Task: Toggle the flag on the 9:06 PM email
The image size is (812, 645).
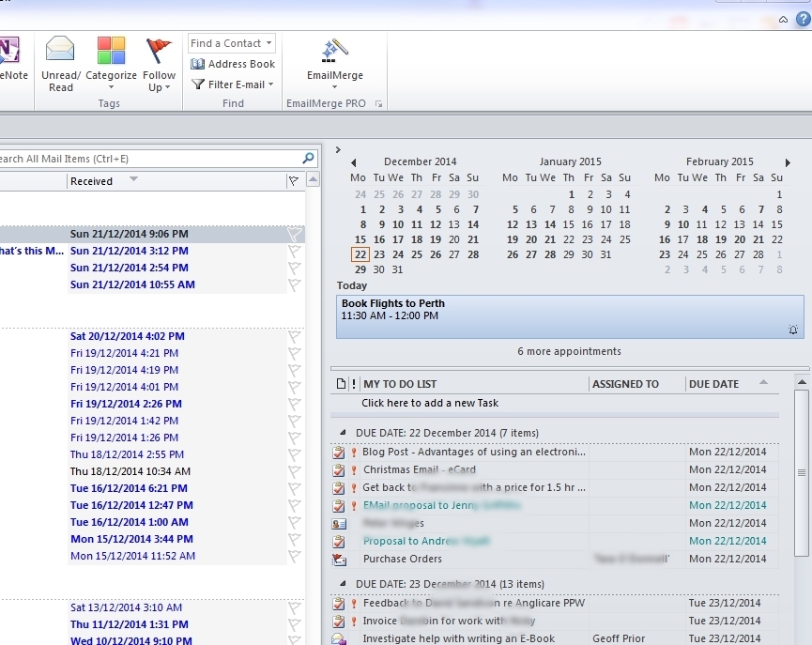Action: tap(294, 236)
